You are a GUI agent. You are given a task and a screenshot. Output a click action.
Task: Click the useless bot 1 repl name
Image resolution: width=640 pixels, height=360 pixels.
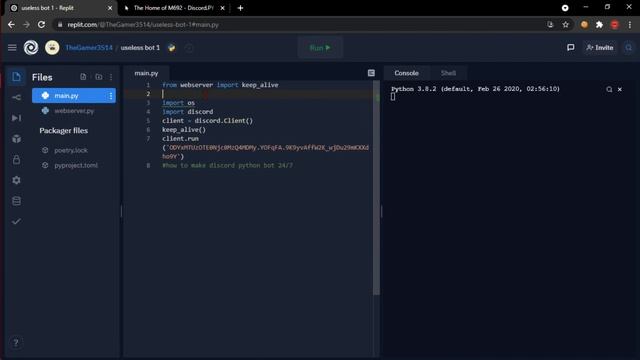point(140,48)
